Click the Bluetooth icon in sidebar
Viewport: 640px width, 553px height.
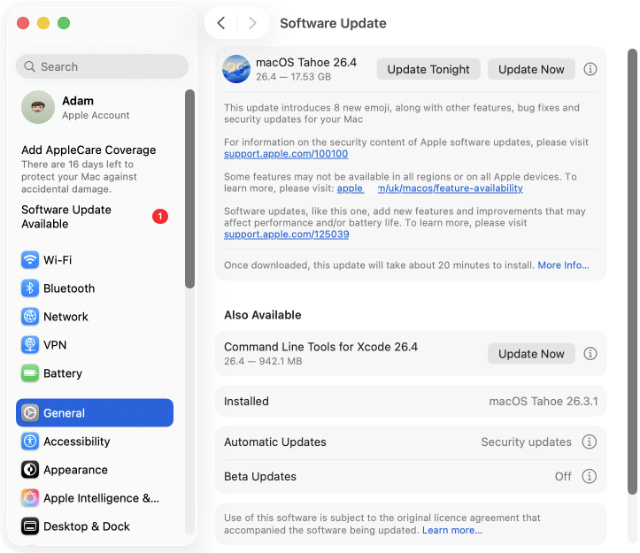tap(30, 289)
